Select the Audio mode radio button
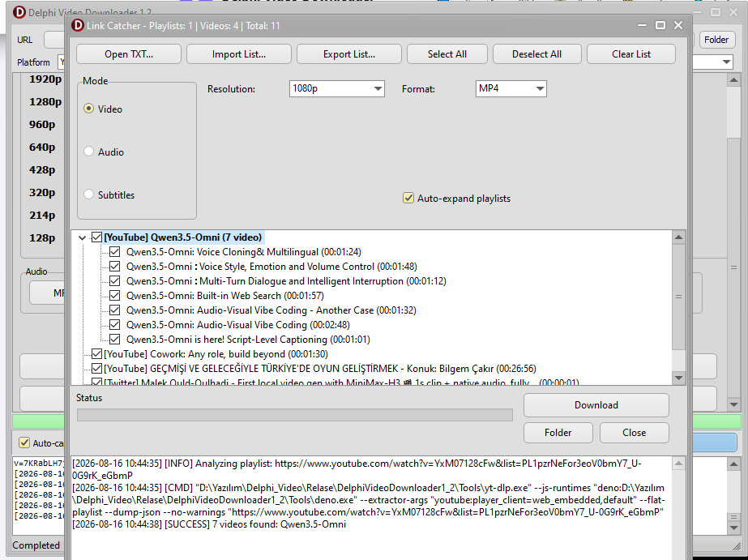 pos(88,152)
